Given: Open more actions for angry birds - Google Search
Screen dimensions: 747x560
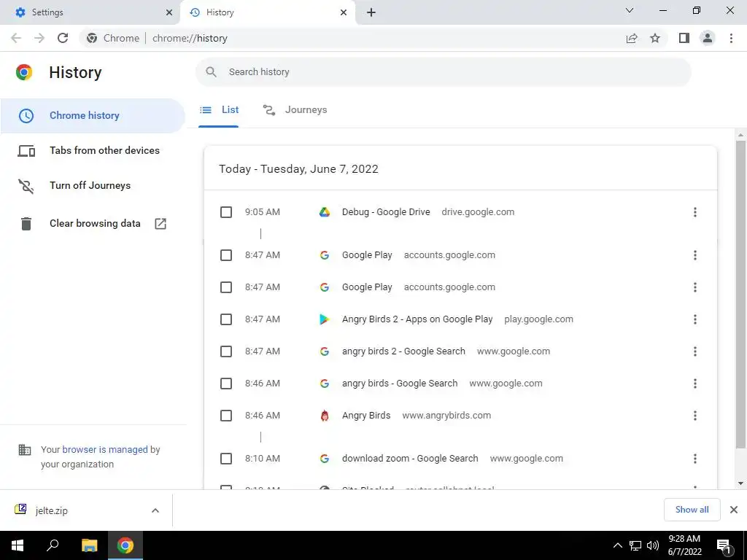Looking at the screenshot, I should (695, 384).
